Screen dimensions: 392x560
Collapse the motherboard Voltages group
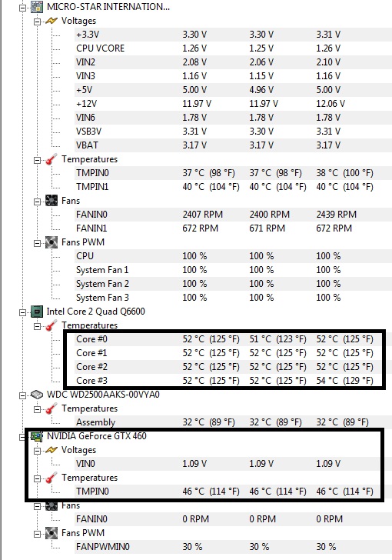[37, 22]
